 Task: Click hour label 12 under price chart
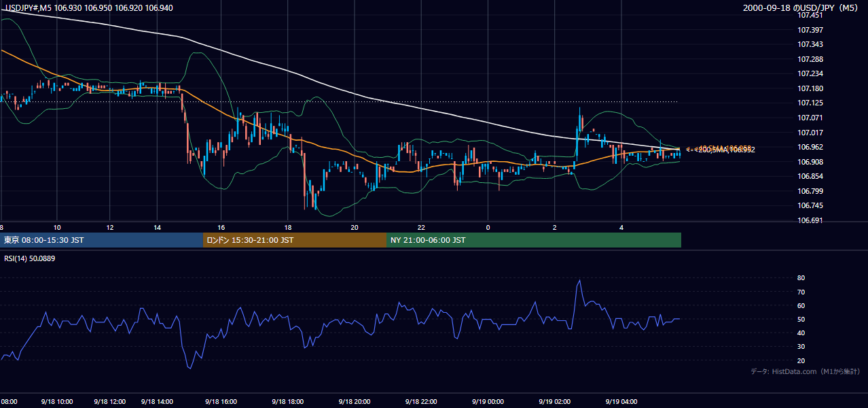110,226
